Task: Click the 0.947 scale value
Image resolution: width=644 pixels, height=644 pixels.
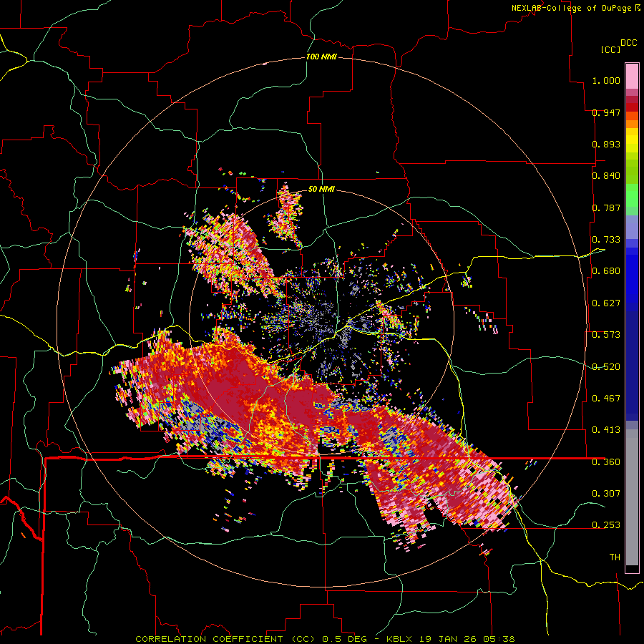Action: (x=606, y=112)
